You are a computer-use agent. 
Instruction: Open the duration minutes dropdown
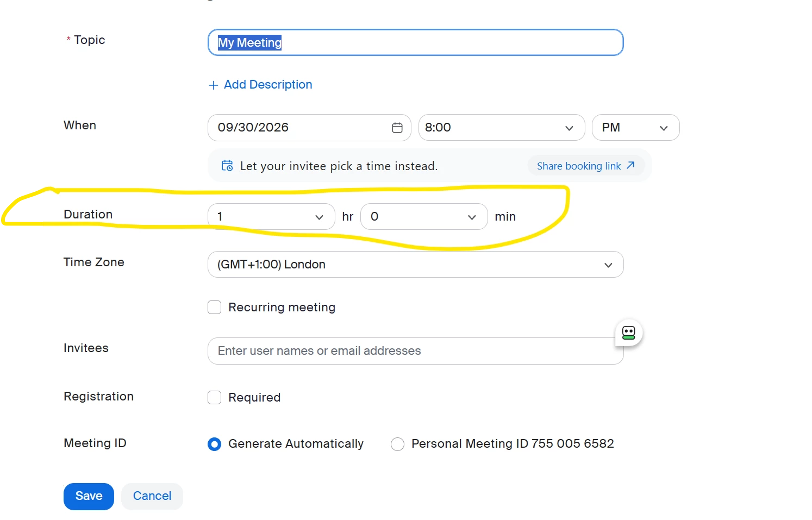[x=424, y=217]
